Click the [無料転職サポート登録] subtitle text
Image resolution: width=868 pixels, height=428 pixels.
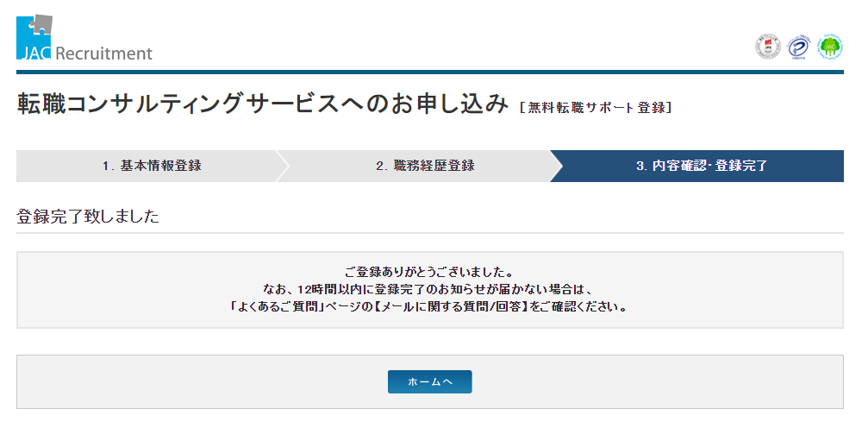tap(596, 108)
